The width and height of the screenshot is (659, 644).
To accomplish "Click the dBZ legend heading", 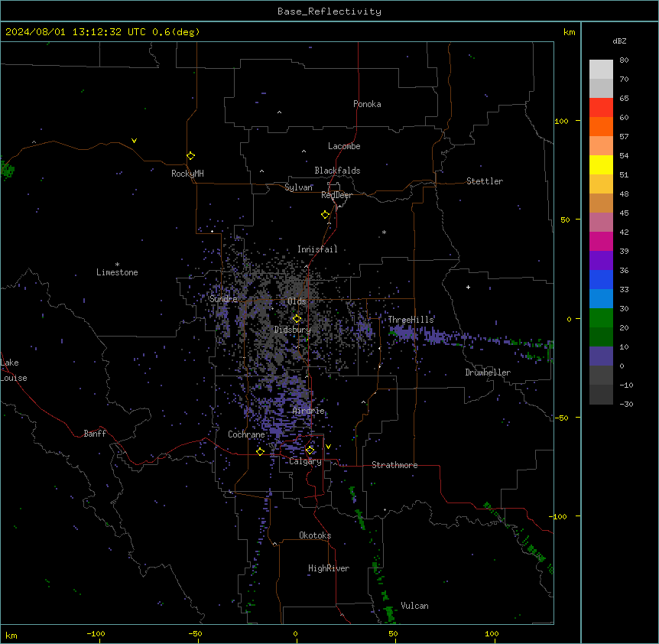I will [619, 41].
